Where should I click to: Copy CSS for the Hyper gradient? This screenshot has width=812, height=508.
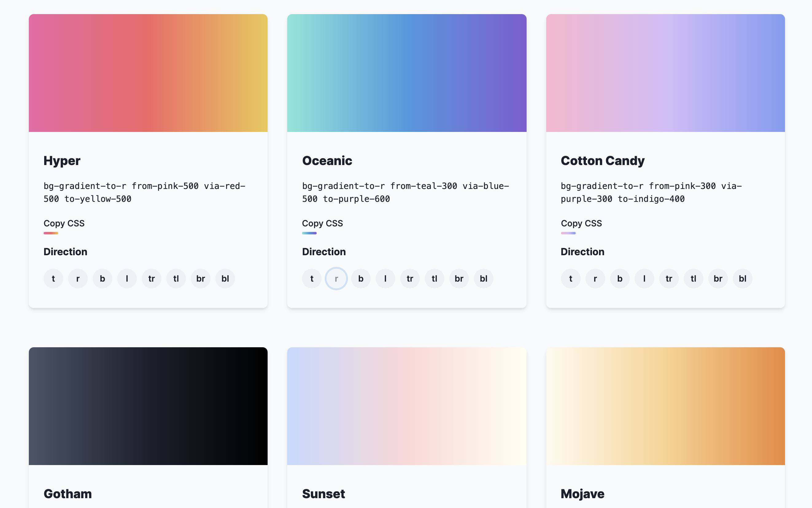64,223
